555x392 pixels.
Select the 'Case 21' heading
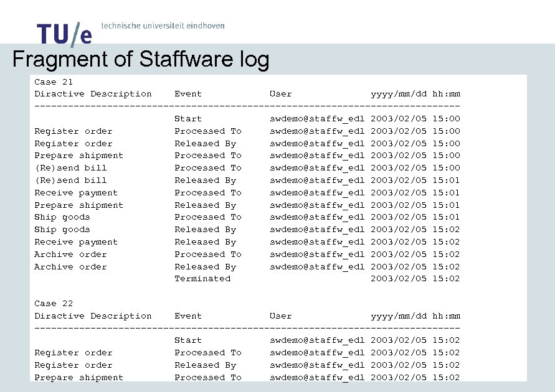pos(54,82)
